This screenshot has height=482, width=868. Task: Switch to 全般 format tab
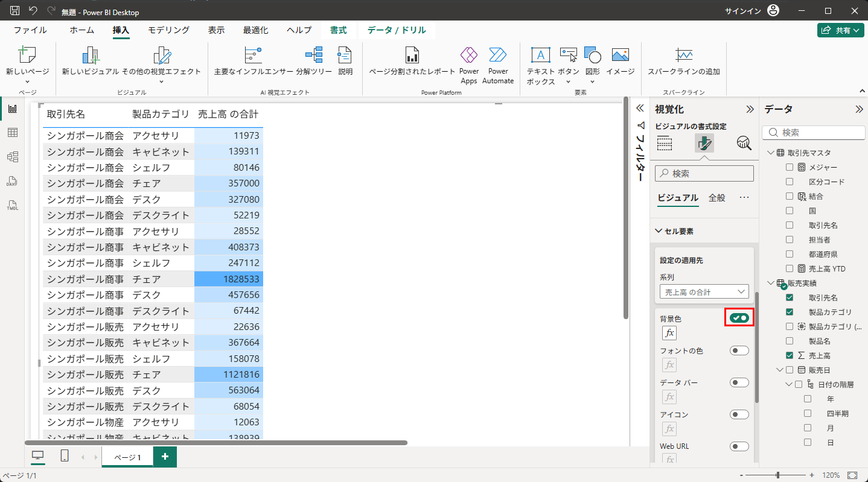(717, 197)
